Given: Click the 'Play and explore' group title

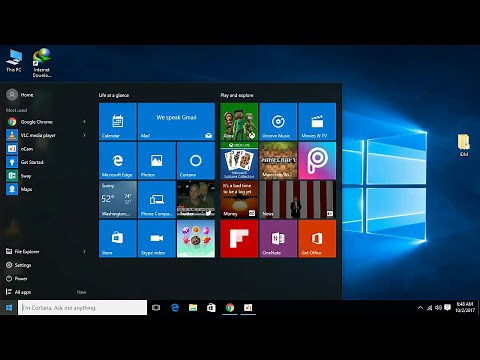Looking at the screenshot, I should [237, 95].
